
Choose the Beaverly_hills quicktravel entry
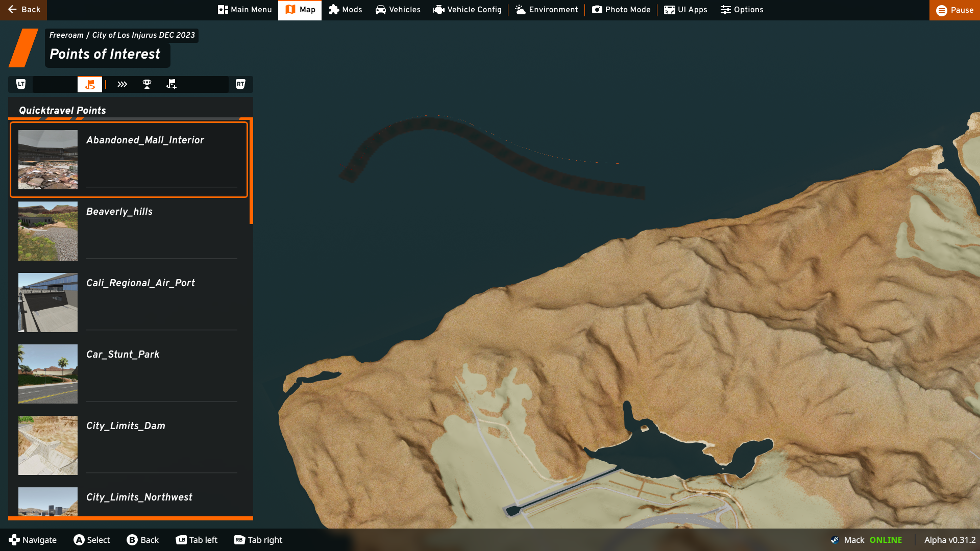click(129, 231)
